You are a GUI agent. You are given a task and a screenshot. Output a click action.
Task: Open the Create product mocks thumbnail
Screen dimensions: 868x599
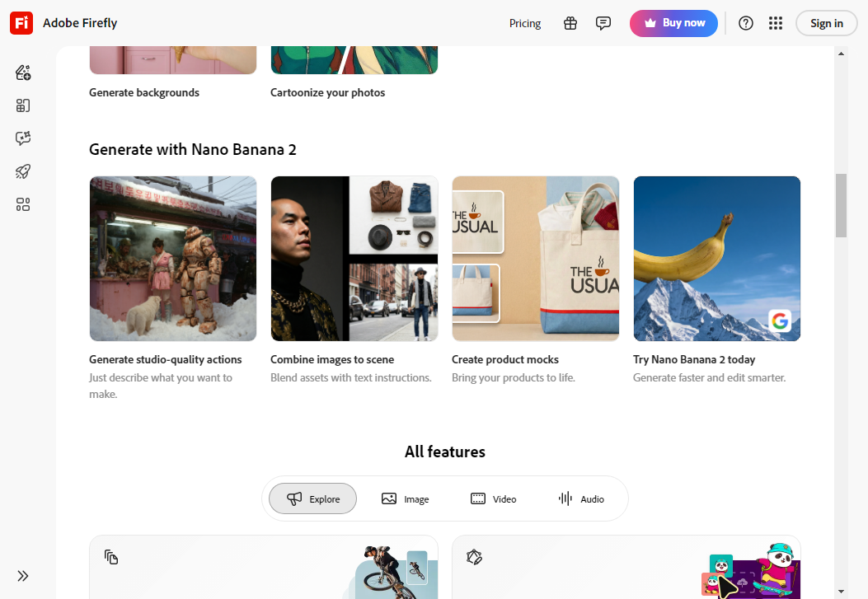(x=536, y=258)
